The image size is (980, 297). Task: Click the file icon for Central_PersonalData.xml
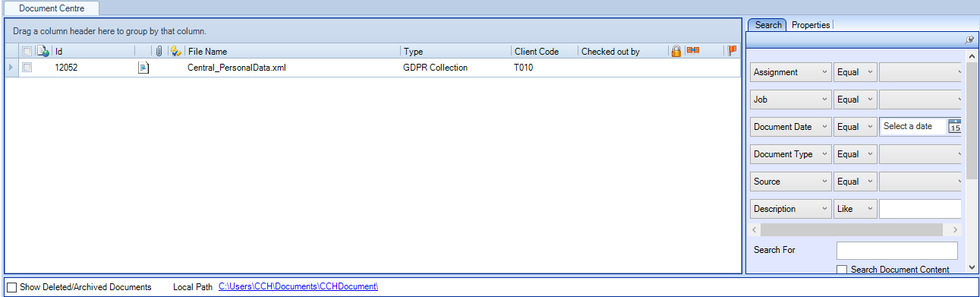pyautogui.click(x=143, y=68)
